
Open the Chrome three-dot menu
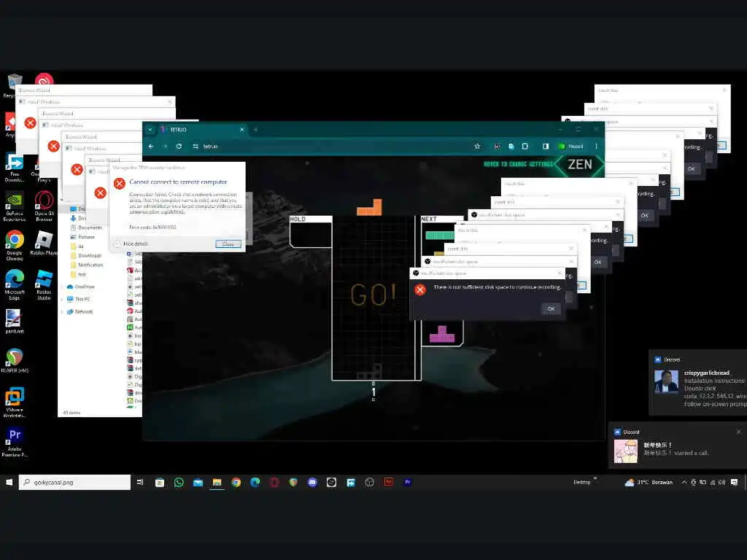(596, 146)
